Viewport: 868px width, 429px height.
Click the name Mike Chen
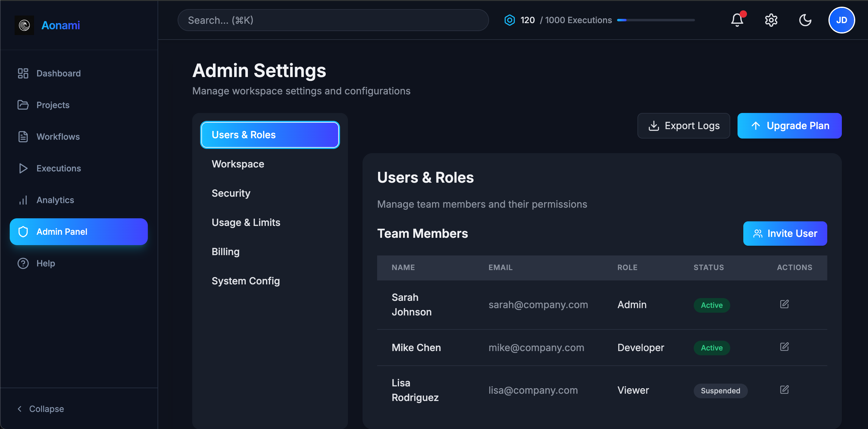point(416,347)
